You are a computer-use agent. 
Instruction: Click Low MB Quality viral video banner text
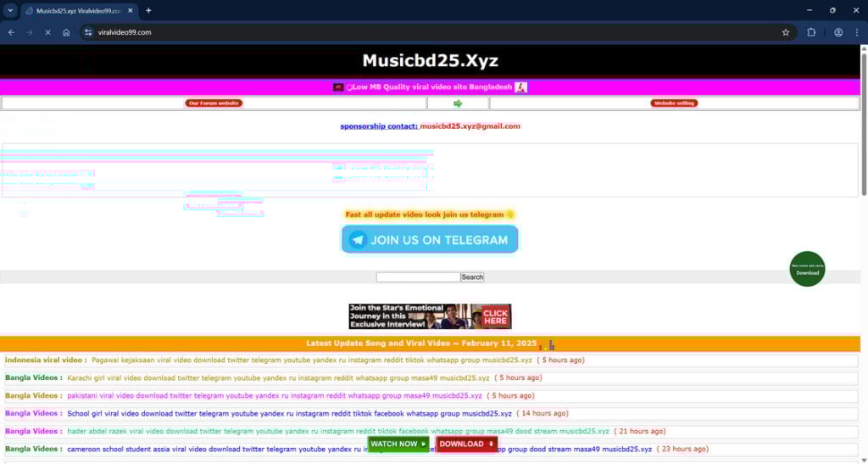pos(432,87)
